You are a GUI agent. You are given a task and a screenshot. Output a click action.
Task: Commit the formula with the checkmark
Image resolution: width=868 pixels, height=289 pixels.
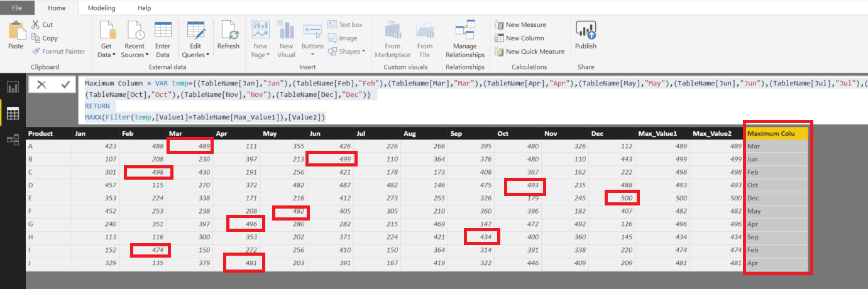click(x=65, y=85)
